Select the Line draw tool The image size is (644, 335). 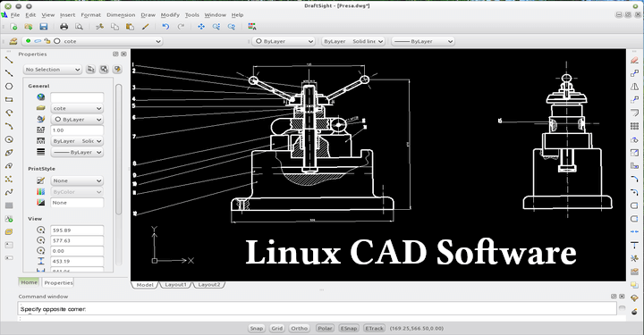coord(9,60)
